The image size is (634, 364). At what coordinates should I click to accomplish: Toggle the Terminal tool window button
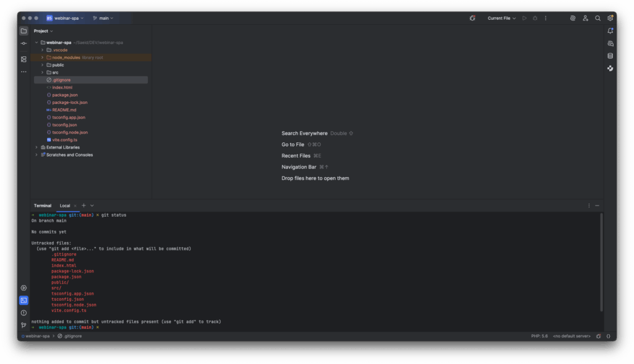(x=24, y=300)
